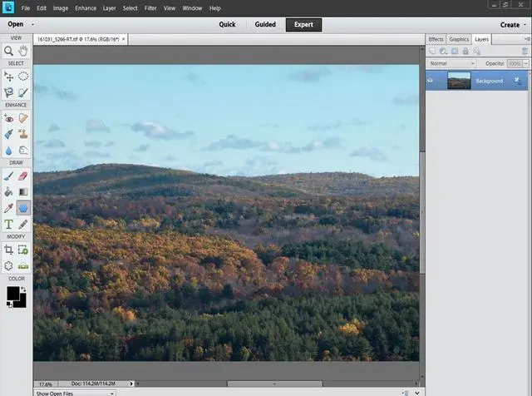Open the document info arrow in status bar
This screenshot has height=396, width=532.
coord(131,384)
